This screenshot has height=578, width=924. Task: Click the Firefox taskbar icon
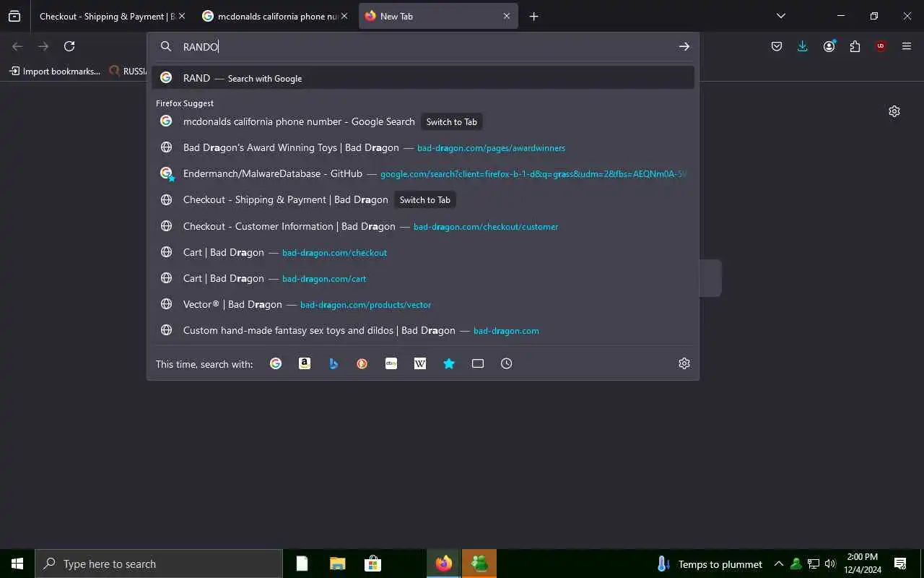(444, 564)
